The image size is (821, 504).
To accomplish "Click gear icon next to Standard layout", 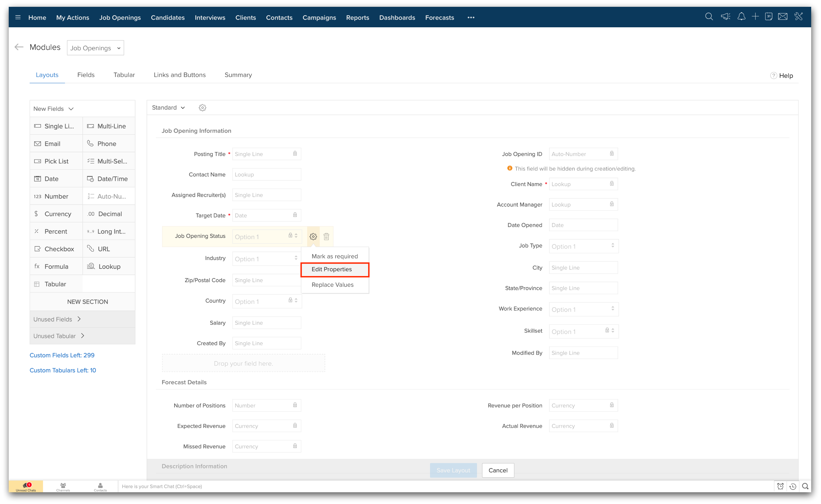I will (202, 108).
